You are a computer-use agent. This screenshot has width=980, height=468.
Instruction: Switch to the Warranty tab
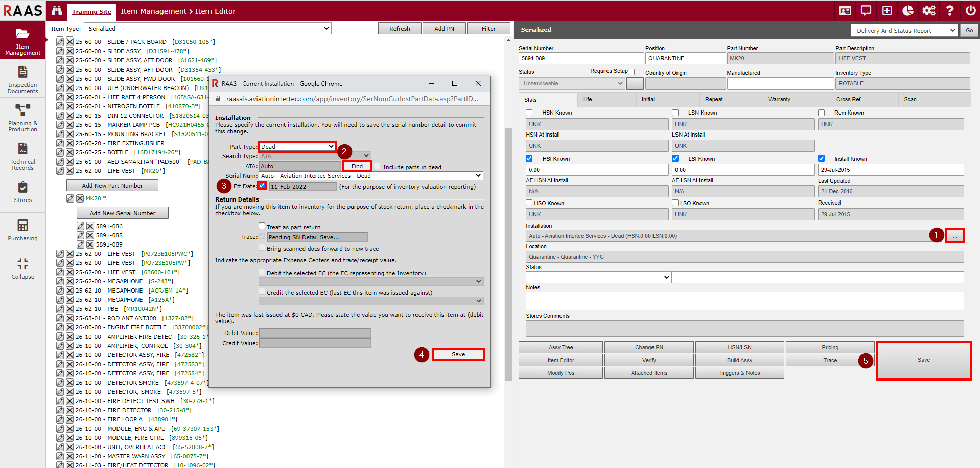pos(779,100)
